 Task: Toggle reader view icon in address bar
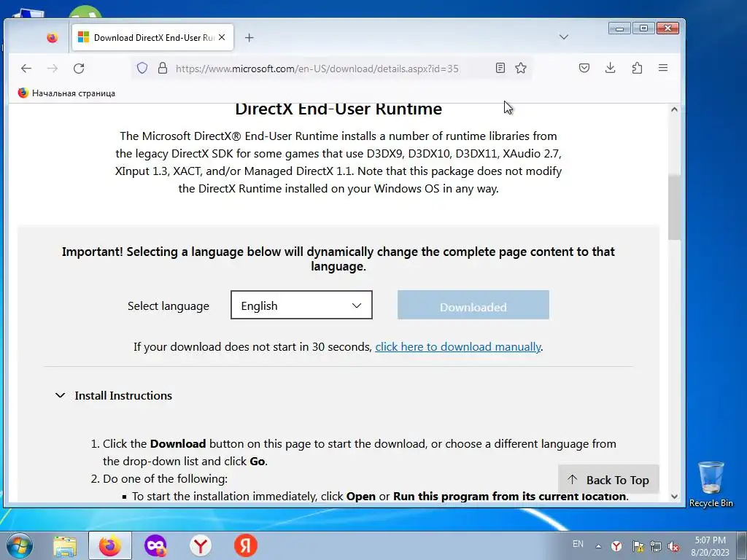(x=500, y=68)
